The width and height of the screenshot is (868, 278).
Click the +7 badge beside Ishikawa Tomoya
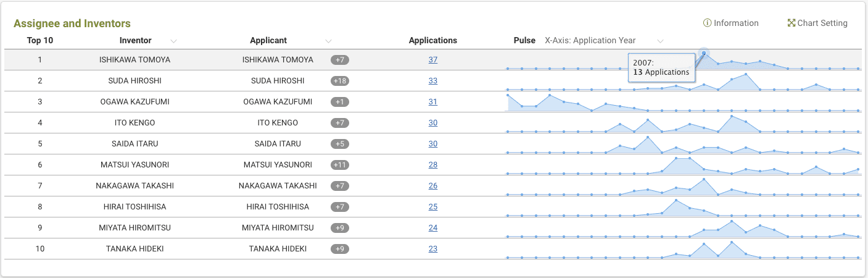pyautogui.click(x=339, y=60)
